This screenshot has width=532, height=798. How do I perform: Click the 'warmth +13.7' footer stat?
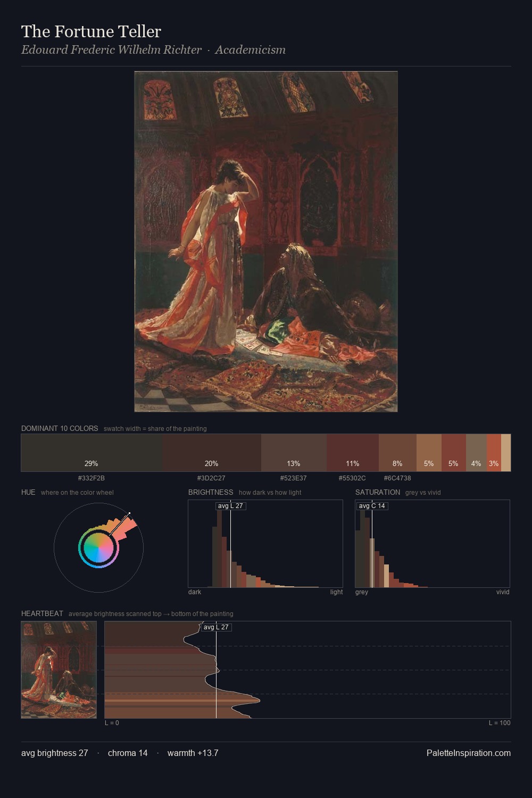[x=193, y=753]
